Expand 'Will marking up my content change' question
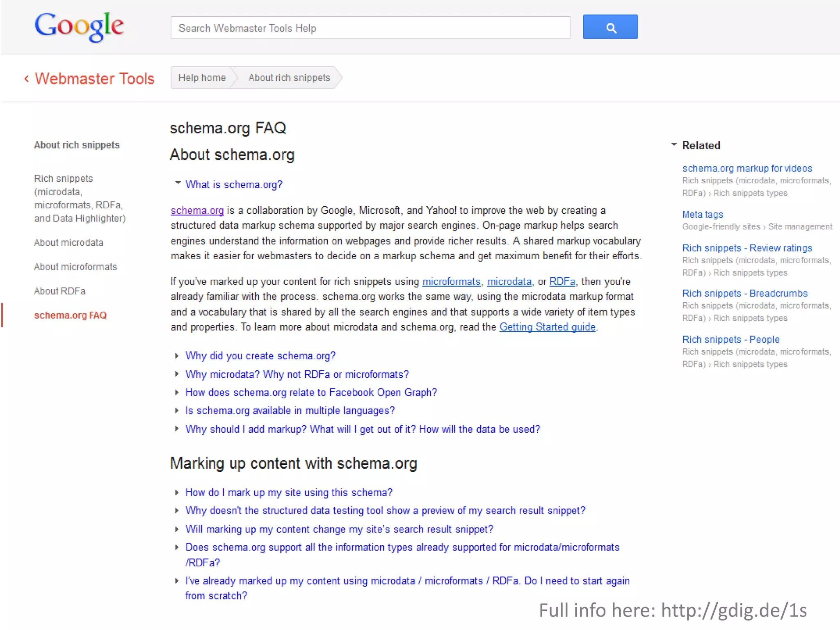Image resolution: width=840 pixels, height=630 pixels. click(339, 530)
